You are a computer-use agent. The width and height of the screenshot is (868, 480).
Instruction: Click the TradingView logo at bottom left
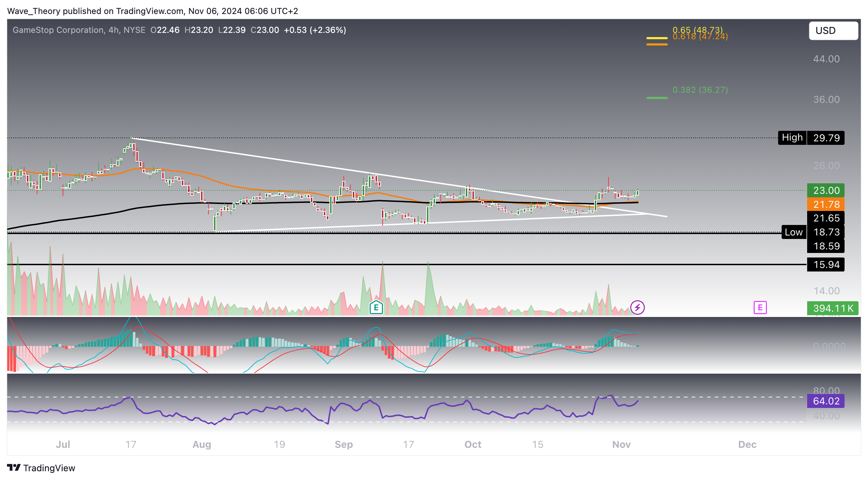pos(41,468)
